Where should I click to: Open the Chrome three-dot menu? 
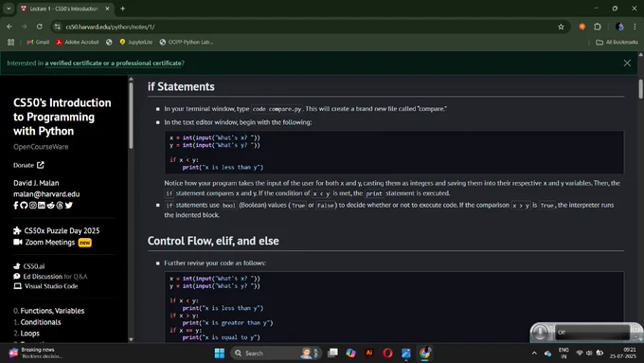pyautogui.click(x=635, y=27)
